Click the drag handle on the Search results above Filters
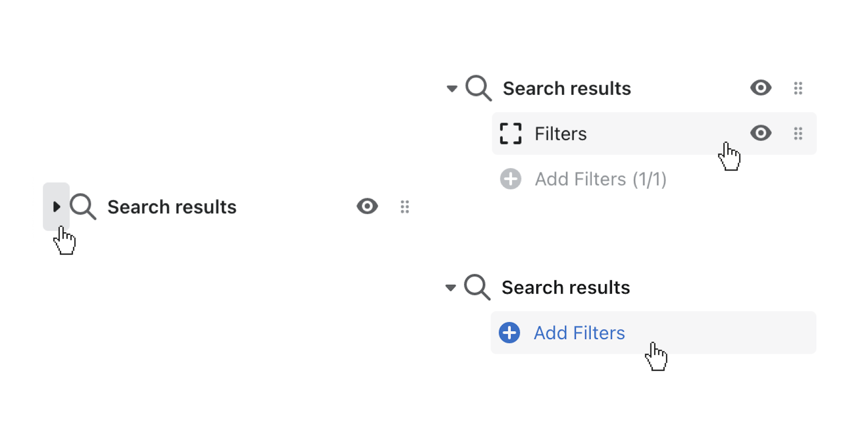The image size is (868, 433). pyautogui.click(x=798, y=88)
